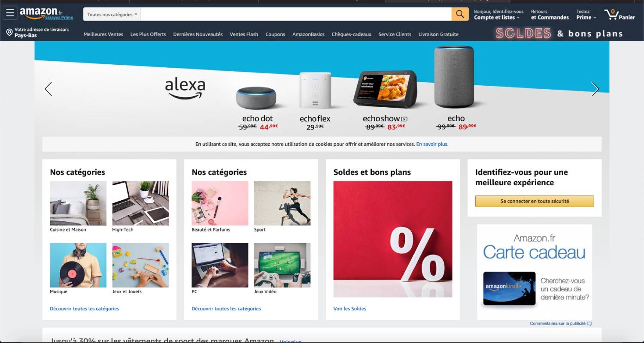Go to previous carousel slide arrow
644x343 pixels.
pyautogui.click(x=49, y=89)
